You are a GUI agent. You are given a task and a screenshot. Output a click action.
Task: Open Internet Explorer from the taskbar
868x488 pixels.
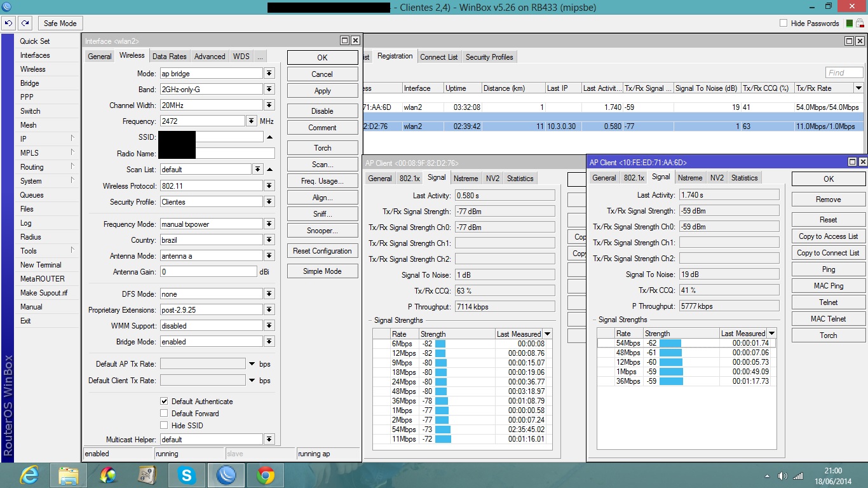point(29,475)
